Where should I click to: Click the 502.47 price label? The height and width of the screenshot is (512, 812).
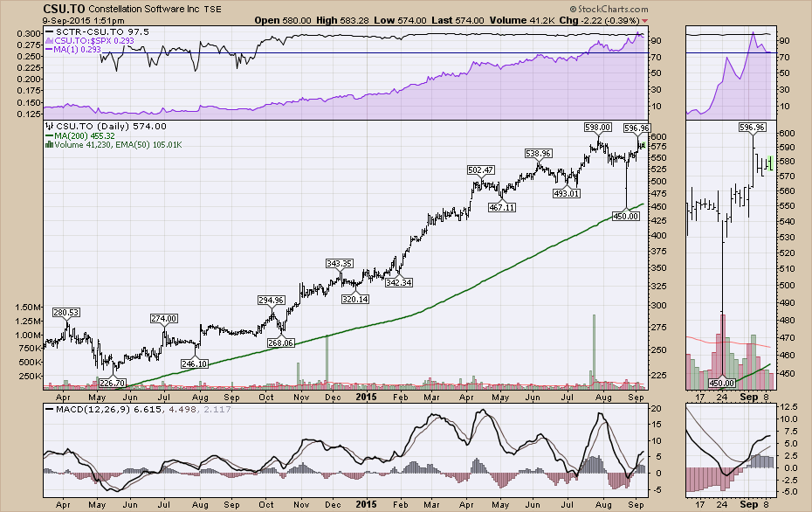tap(480, 170)
